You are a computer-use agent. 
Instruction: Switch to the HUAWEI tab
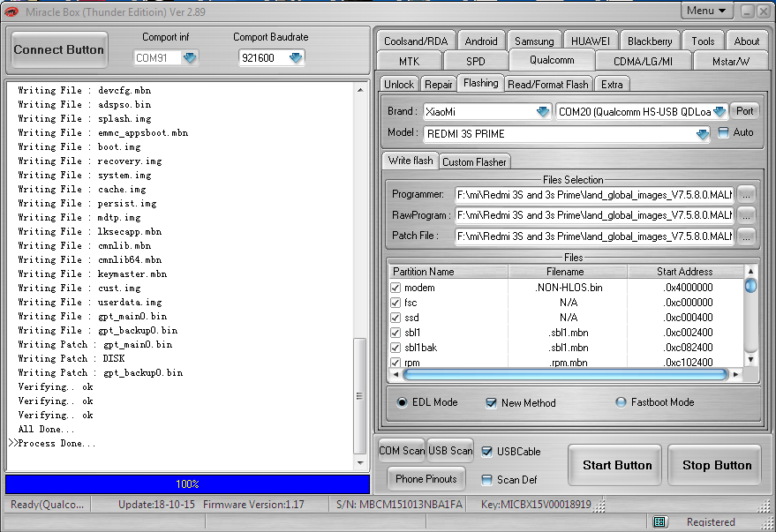[591, 41]
